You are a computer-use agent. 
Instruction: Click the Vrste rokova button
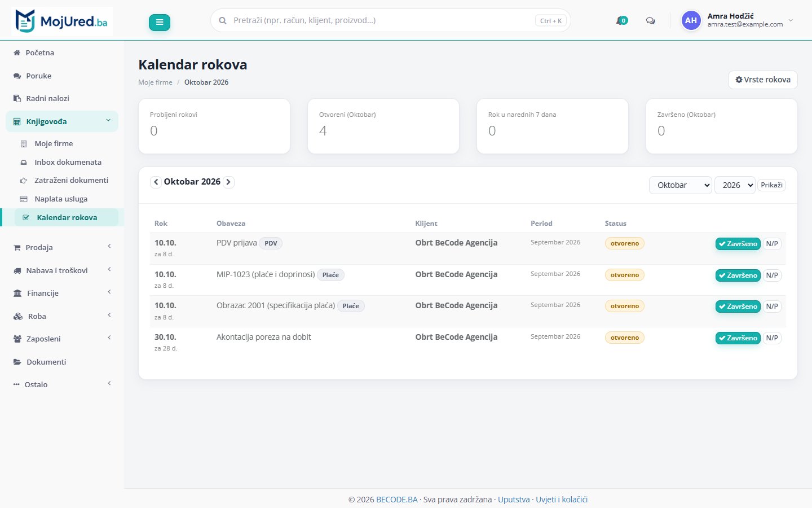point(763,80)
